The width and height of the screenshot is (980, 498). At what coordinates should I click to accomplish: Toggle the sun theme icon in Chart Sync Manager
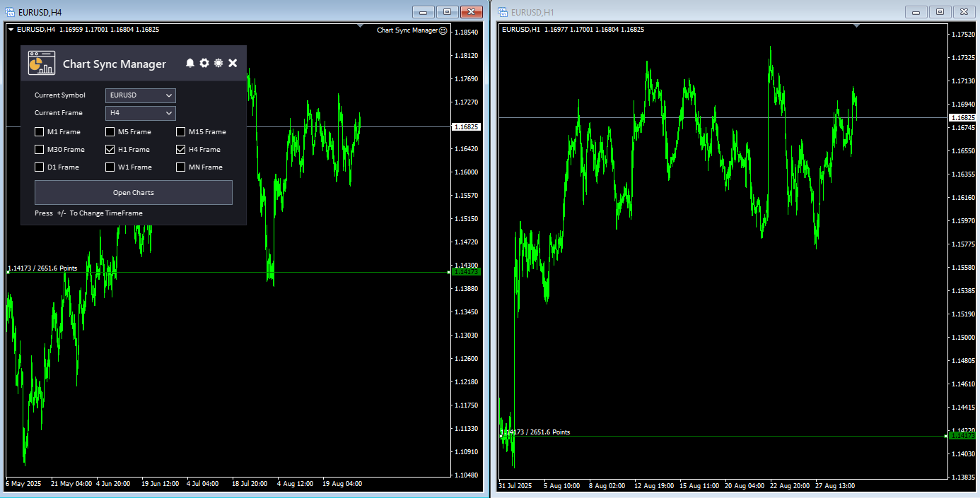click(x=218, y=63)
